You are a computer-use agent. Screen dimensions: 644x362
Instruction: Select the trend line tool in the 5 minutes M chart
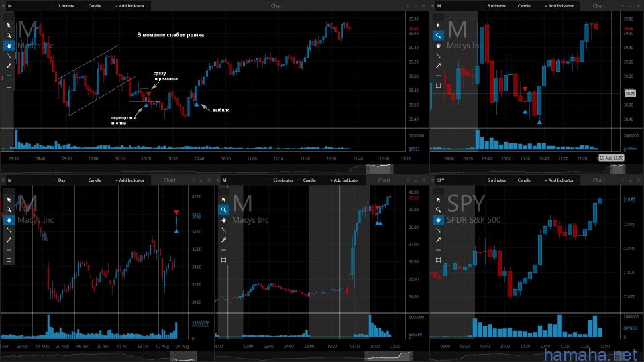click(438, 56)
